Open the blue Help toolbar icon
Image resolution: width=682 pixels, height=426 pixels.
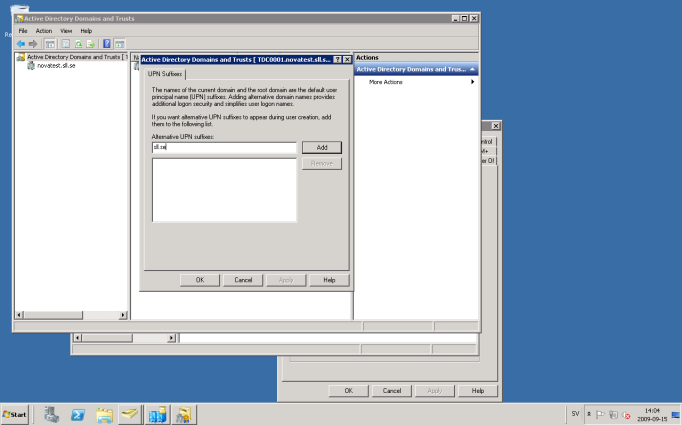pyautogui.click(x=107, y=44)
